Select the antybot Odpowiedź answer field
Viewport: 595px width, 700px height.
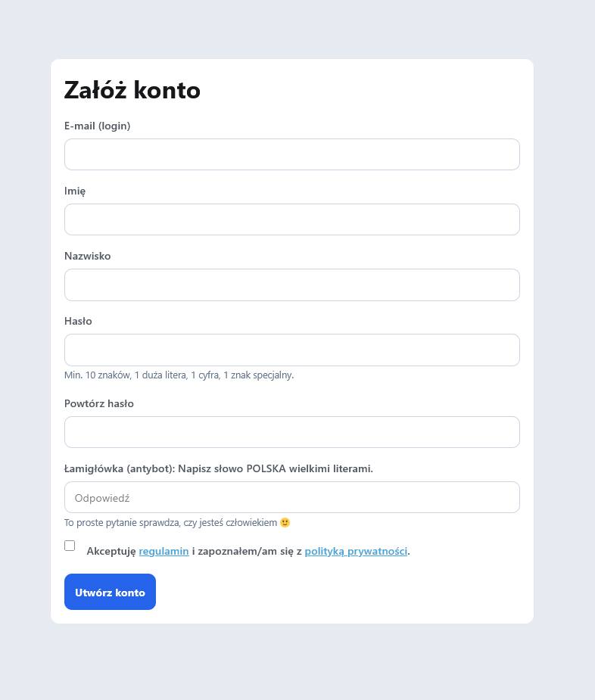(291, 497)
